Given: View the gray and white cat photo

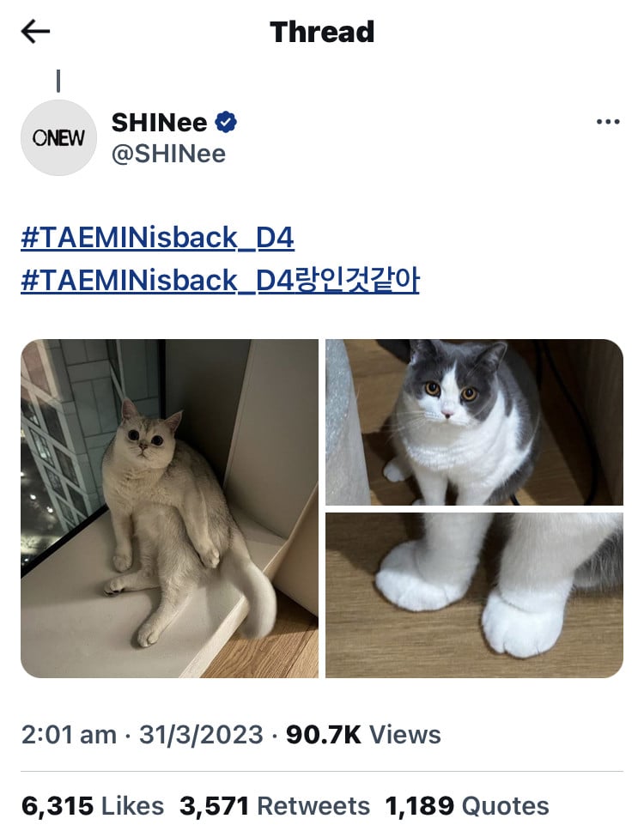Looking at the screenshot, I should [x=474, y=422].
